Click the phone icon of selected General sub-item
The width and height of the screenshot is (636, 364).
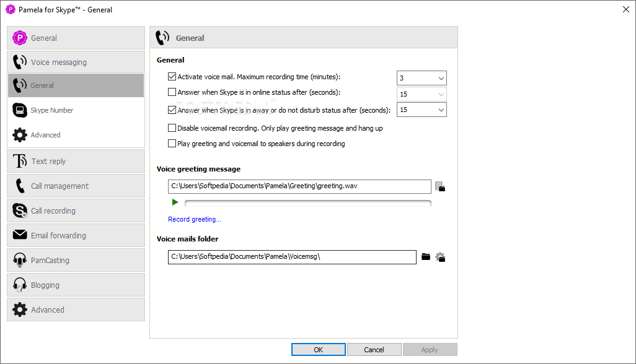coord(19,85)
